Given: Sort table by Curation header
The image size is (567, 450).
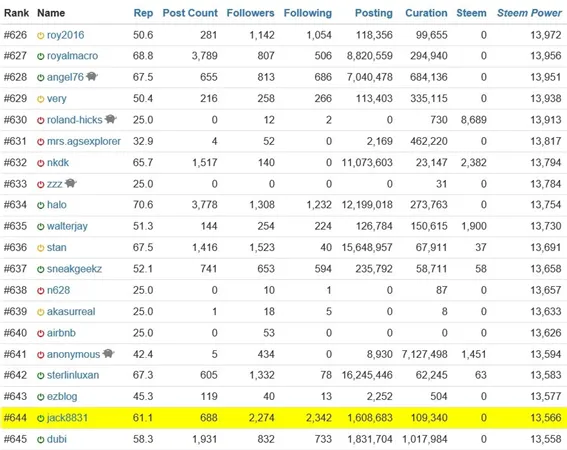Looking at the screenshot, I should [426, 13].
